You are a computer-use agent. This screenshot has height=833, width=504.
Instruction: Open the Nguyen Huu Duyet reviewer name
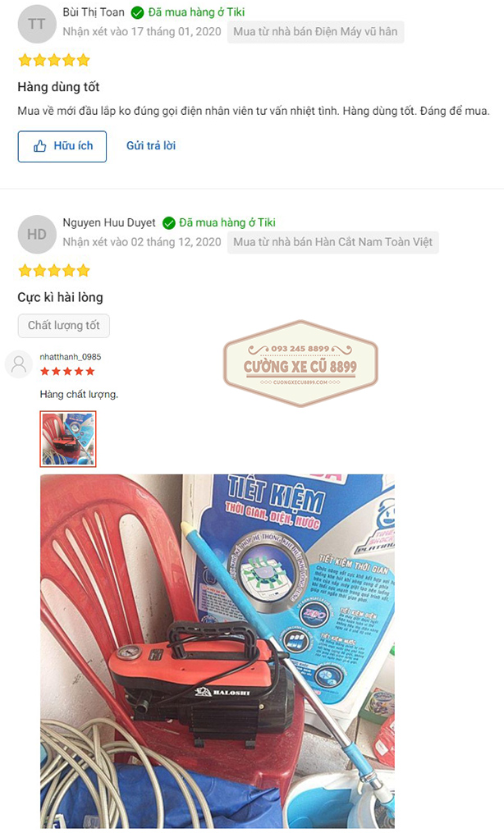coord(109,222)
